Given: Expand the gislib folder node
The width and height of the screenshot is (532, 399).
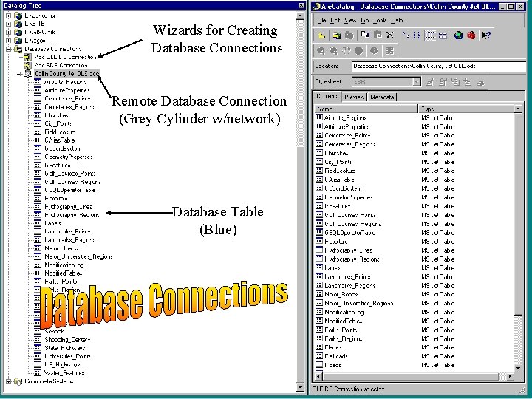Looking at the screenshot, I should click(x=9, y=24).
